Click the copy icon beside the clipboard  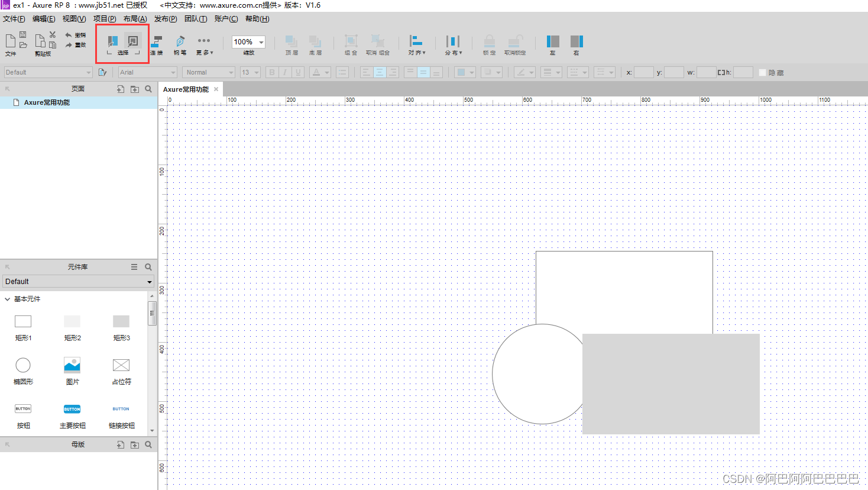[x=53, y=45]
